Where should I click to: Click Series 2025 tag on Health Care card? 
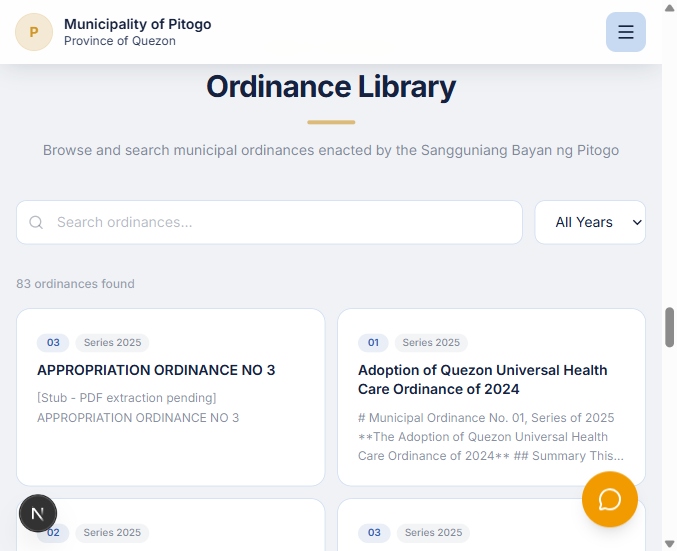point(431,342)
